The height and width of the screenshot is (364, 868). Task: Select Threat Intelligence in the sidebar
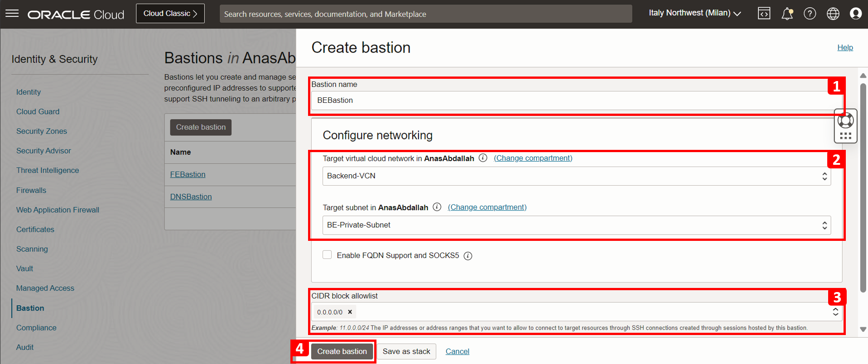tap(48, 170)
